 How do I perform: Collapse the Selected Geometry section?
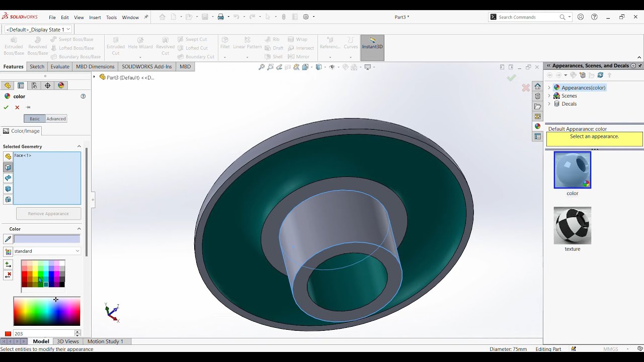tap(79, 146)
